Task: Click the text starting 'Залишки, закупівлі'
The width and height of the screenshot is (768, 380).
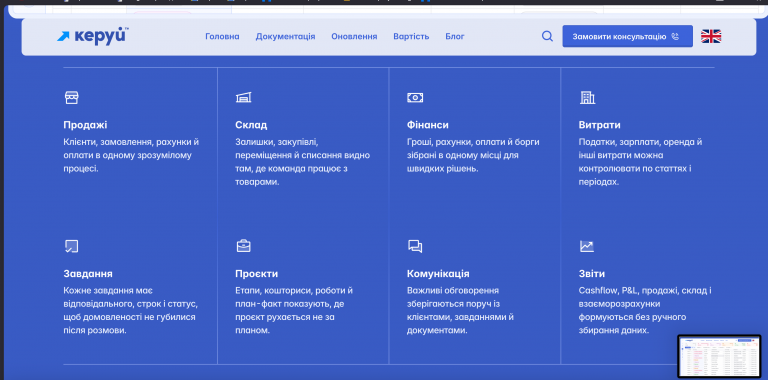Action: click(303, 162)
